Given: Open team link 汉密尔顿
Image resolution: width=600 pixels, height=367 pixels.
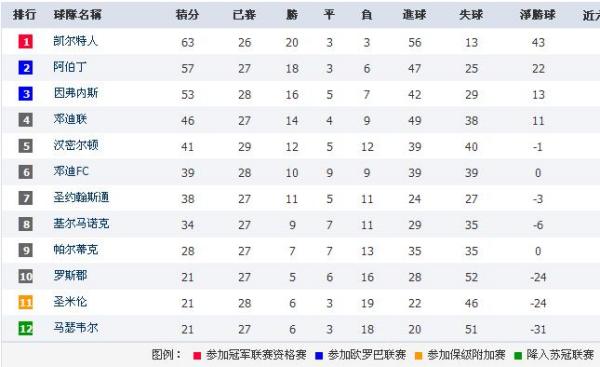Looking at the screenshot, I should [75, 145].
